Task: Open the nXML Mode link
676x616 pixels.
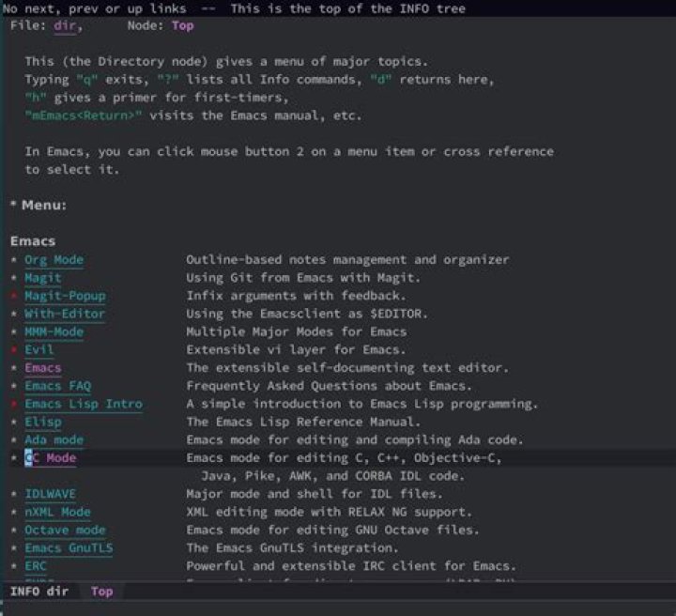Action: pos(58,512)
